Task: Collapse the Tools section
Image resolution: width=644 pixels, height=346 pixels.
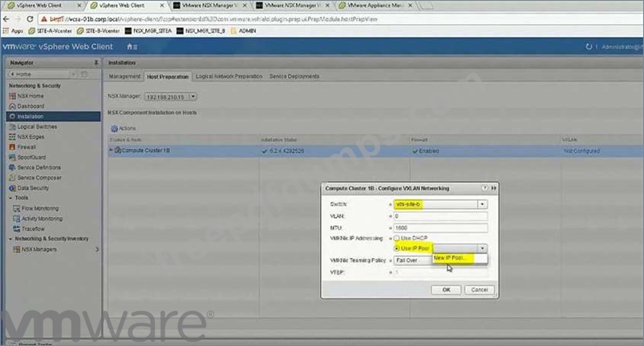Action: click(10, 198)
